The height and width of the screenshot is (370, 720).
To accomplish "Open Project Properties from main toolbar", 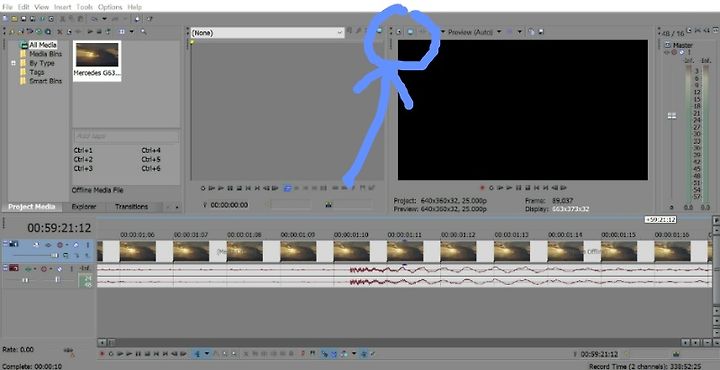I will pos(51,19).
